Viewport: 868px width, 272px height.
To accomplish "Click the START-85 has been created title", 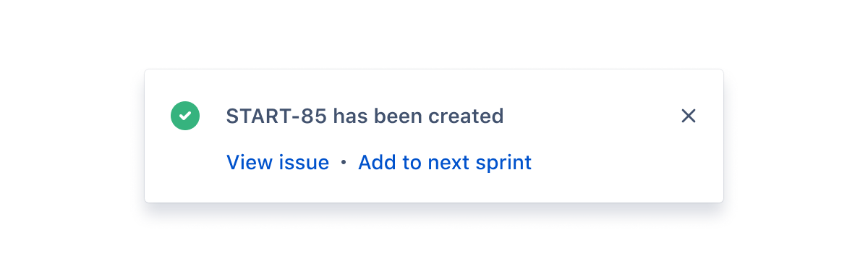I will click(x=365, y=116).
